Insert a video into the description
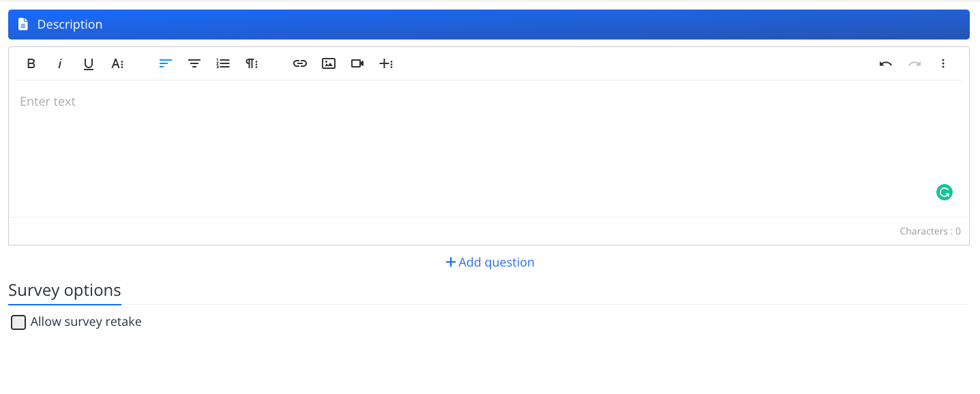Image resolution: width=980 pixels, height=394 pixels. 357,63
